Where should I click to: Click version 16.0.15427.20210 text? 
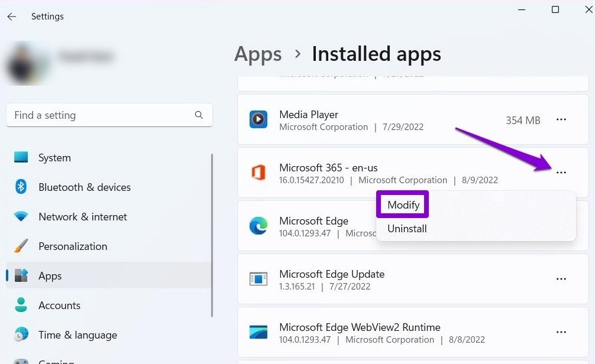312,180
